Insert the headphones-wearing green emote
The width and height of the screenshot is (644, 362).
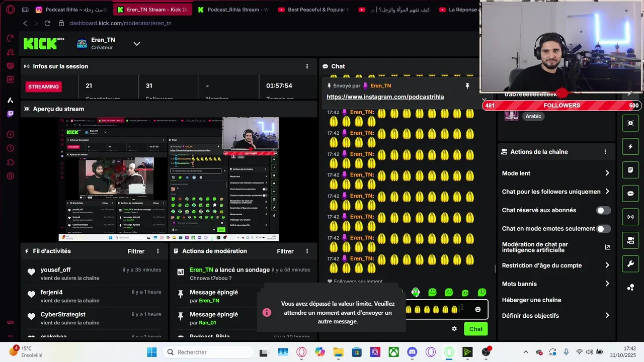click(x=415, y=292)
